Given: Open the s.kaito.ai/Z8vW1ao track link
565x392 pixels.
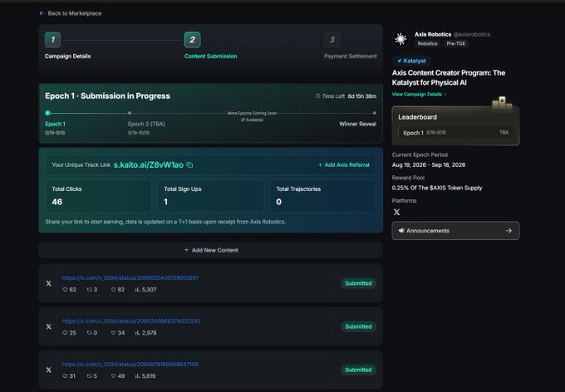Looking at the screenshot, I should (149, 165).
